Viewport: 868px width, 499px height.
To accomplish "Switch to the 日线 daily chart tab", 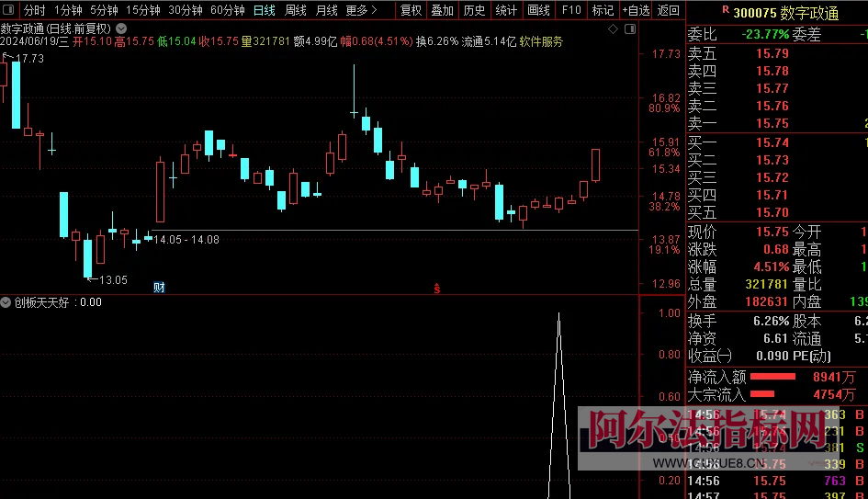I will [x=264, y=10].
